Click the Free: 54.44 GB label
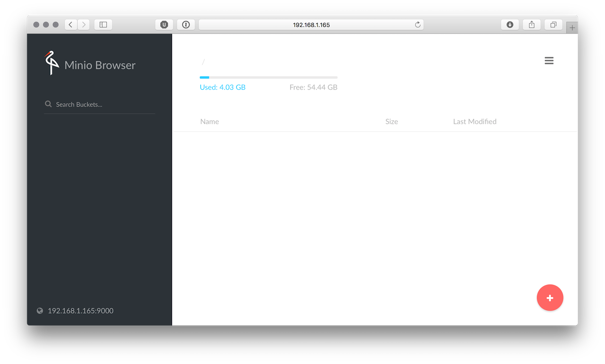The width and height of the screenshot is (605, 364). (313, 87)
